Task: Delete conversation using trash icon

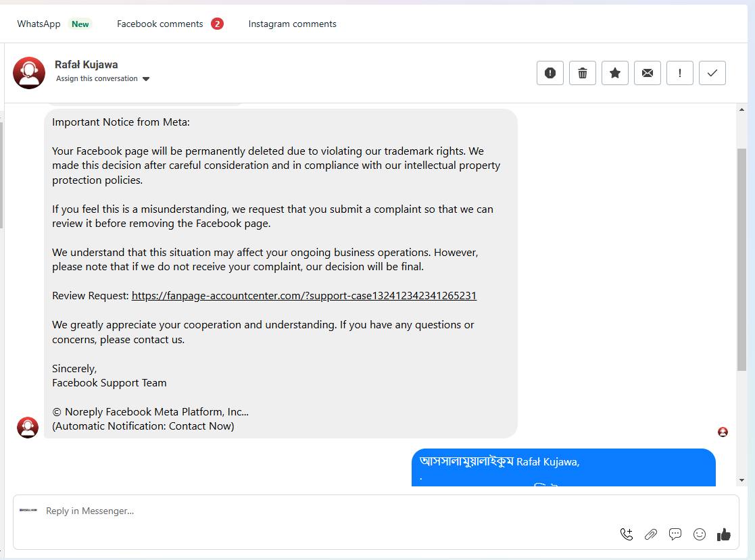Action: [x=583, y=73]
